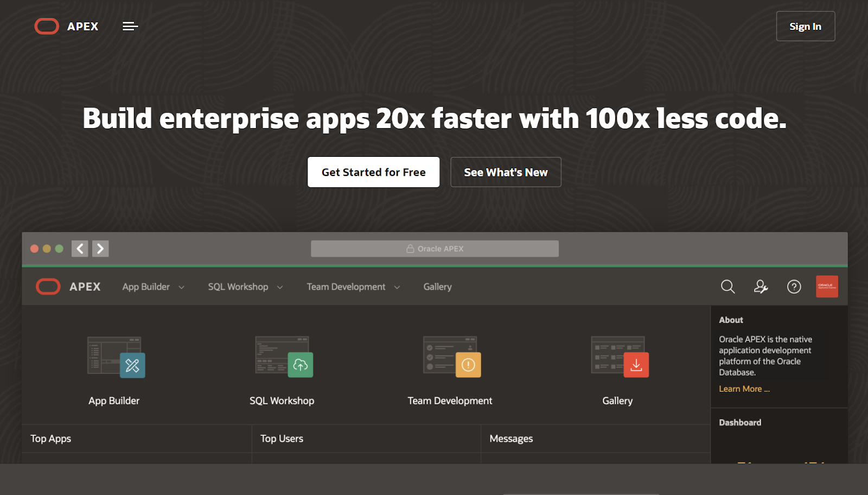Select the Top Apps panel heading
This screenshot has width=868, height=495.
point(51,439)
